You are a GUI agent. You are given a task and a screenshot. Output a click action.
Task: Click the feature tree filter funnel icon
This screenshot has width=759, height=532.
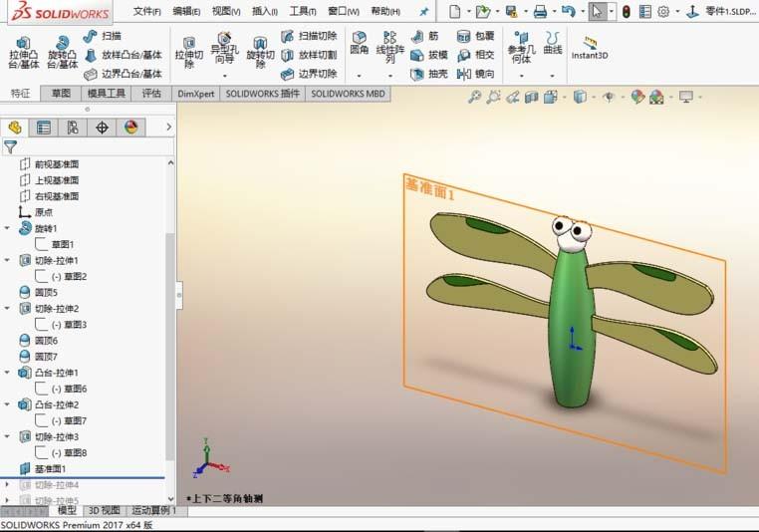click(10, 146)
